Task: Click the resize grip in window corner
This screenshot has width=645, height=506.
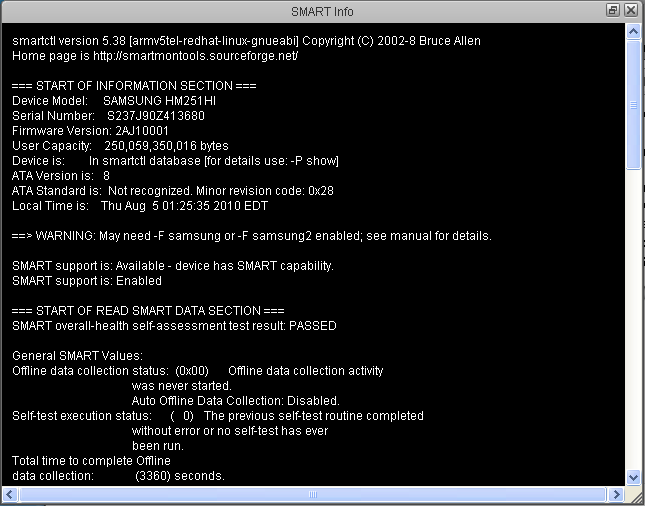Action: 633,495
